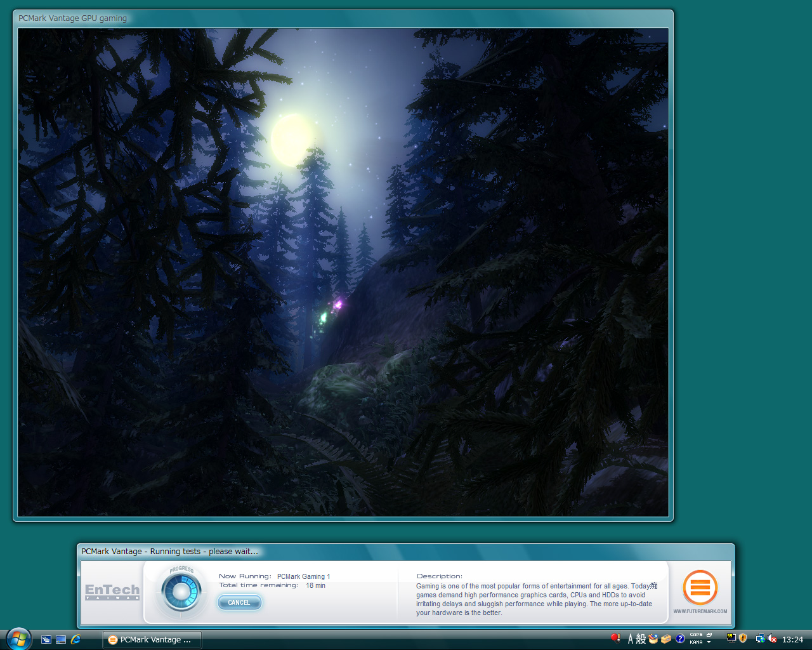Open the IME help question mark
Image resolution: width=812 pixels, height=650 pixels.
[x=680, y=639]
